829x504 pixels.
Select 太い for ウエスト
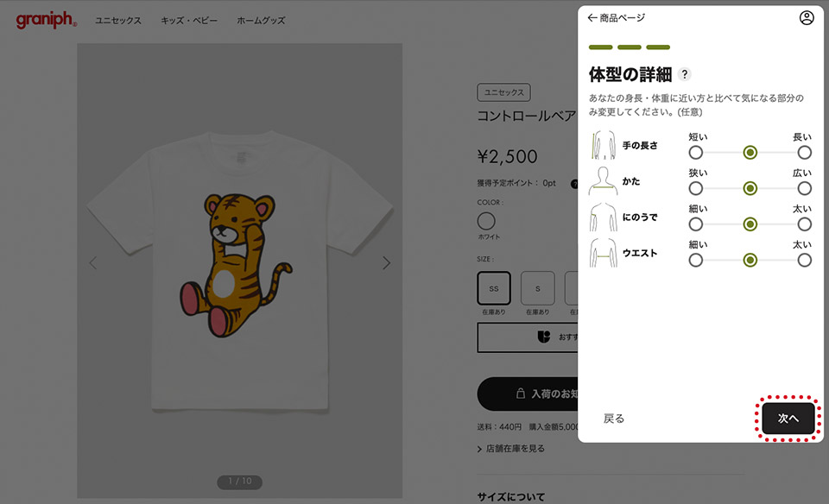tap(805, 261)
